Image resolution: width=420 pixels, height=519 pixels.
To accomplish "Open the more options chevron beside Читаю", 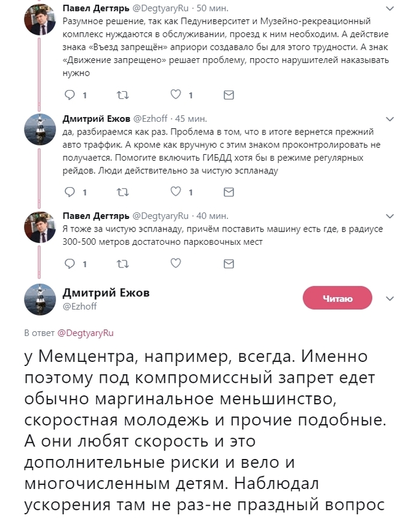I will pyautogui.click(x=389, y=298).
